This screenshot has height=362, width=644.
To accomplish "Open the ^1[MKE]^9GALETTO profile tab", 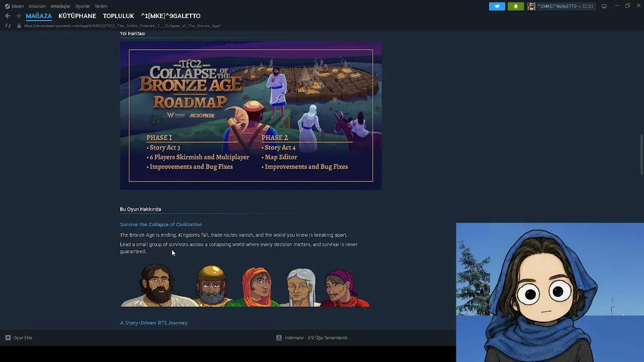I will (171, 16).
